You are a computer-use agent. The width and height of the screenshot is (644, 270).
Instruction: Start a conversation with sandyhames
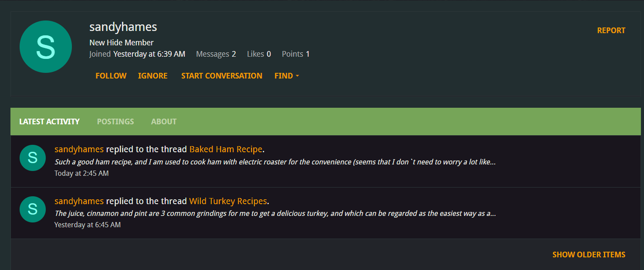tap(222, 76)
